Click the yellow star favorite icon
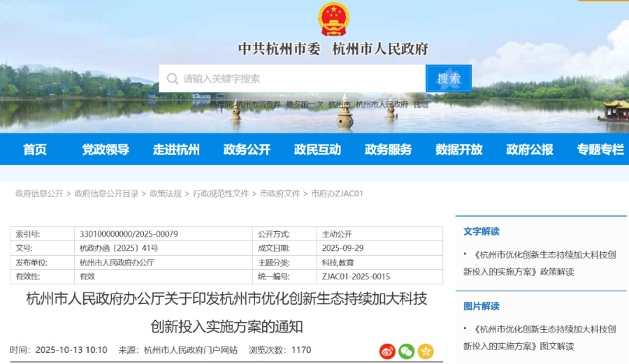The width and height of the screenshot is (629, 364). point(426,351)
